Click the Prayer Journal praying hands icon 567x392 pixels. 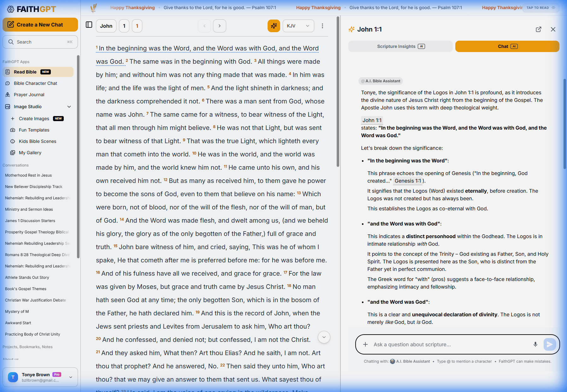(8, 95)
